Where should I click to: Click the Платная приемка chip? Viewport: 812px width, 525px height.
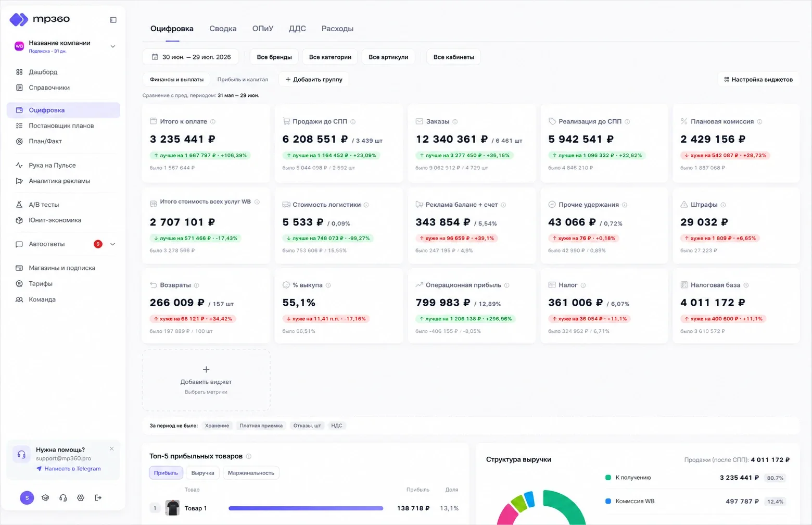click(261, 426)
